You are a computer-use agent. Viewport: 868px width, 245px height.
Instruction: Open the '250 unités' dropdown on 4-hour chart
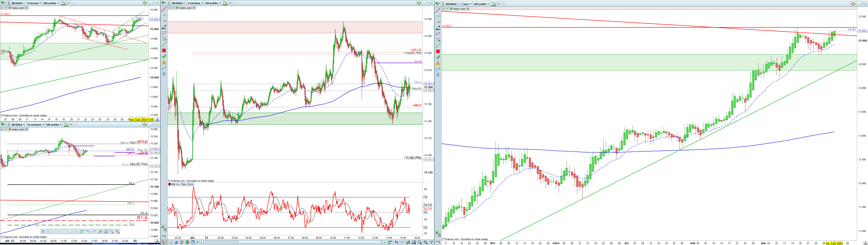coord(51,3)
